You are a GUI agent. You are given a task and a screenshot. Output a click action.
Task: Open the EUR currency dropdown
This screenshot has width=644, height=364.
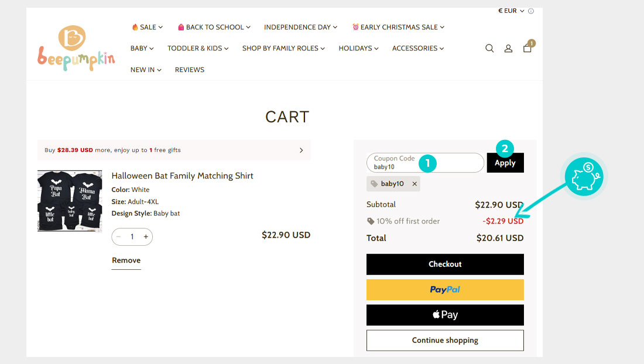click(511, 11)
